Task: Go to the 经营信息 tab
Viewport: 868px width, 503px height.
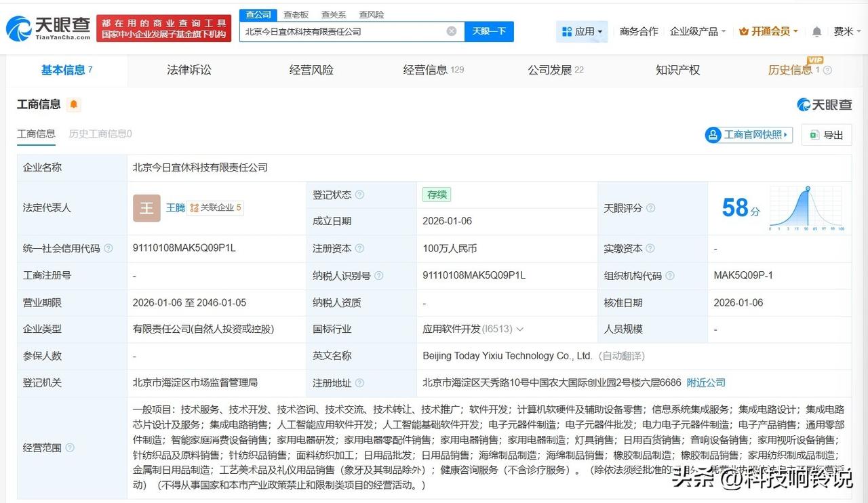Action: [433, 70]
